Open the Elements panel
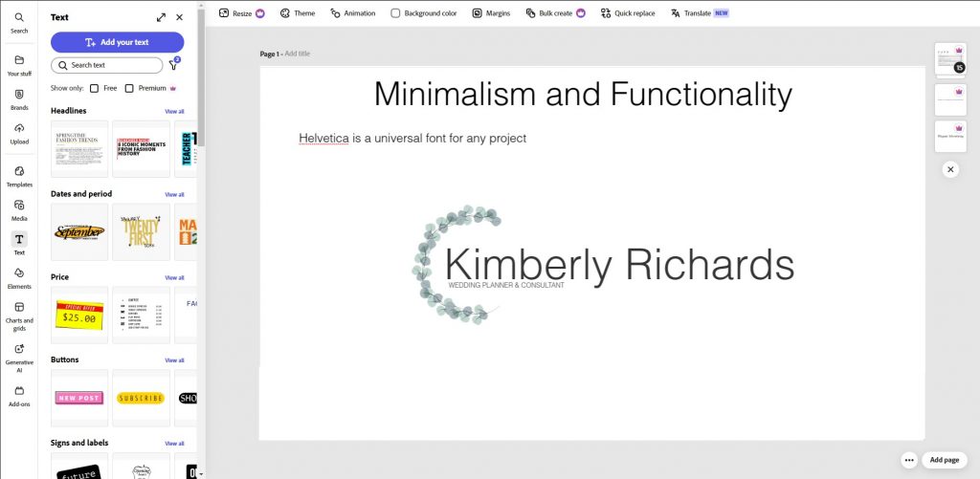Viewport: 980px width, 479px height. 19,278
